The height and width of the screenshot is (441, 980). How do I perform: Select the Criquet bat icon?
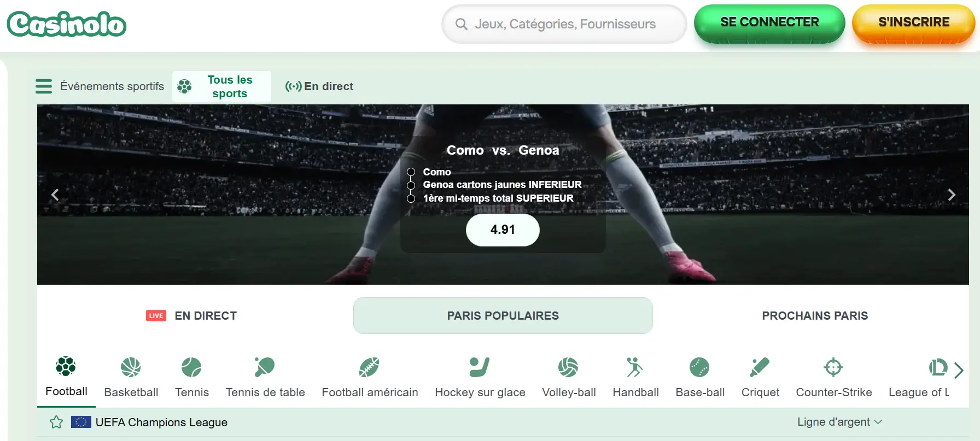(x=760, y=367)
